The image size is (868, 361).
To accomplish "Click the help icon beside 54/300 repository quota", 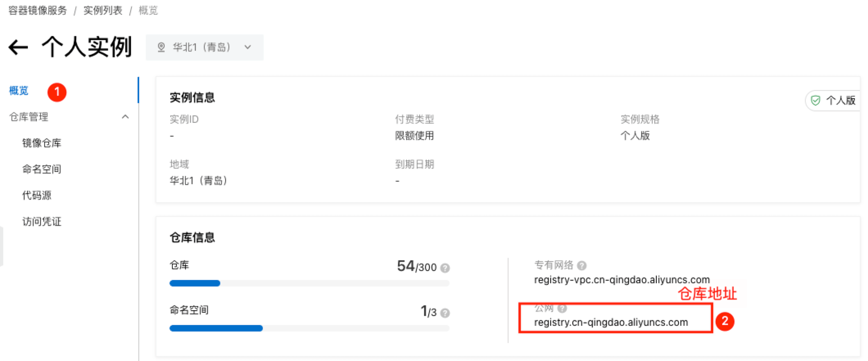I will (445, 268).
